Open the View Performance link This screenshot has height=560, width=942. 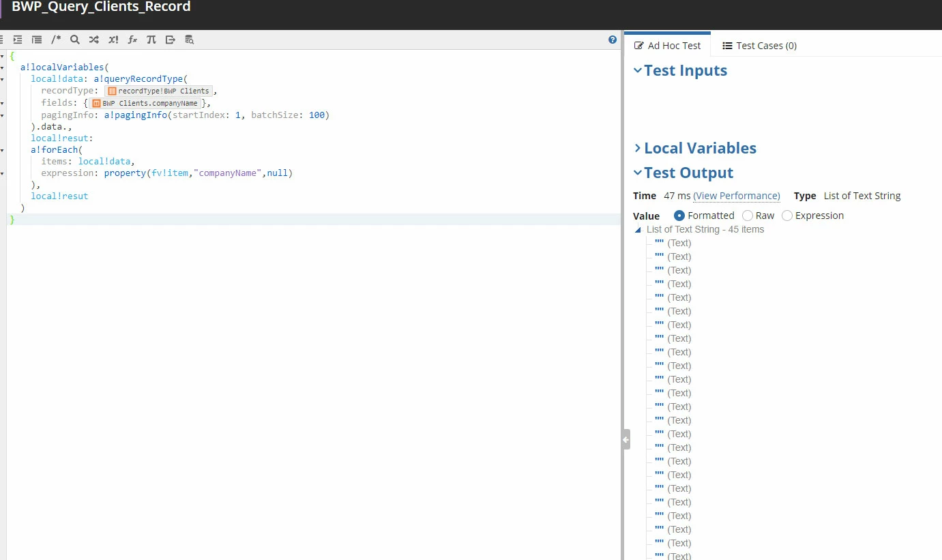737,196
